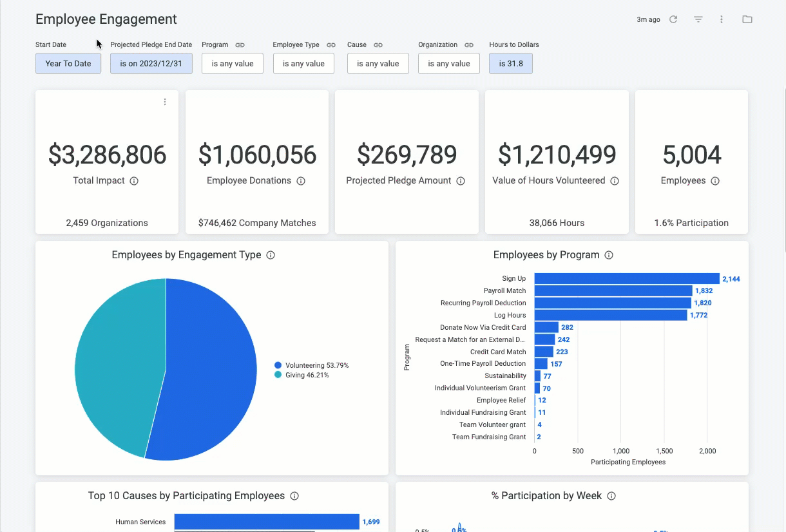Click the $1,210,499 hours value
Viewport: 786px width, 532px height.
(557, 155)
